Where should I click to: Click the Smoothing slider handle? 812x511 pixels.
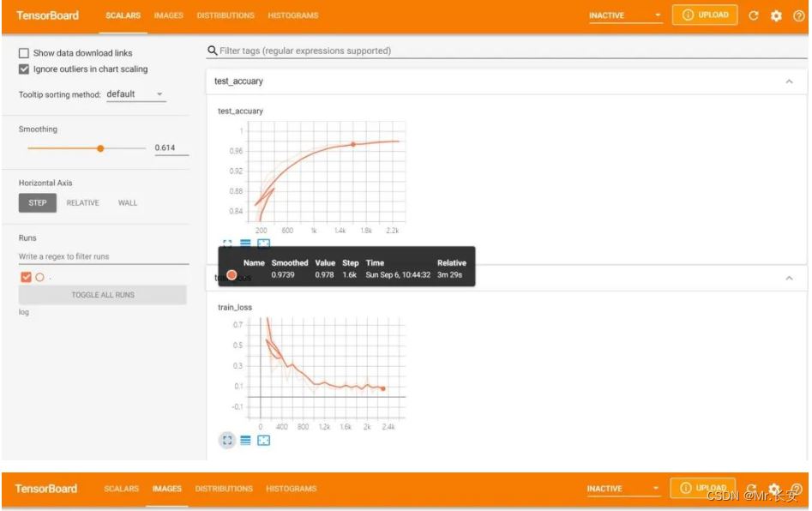100,148
